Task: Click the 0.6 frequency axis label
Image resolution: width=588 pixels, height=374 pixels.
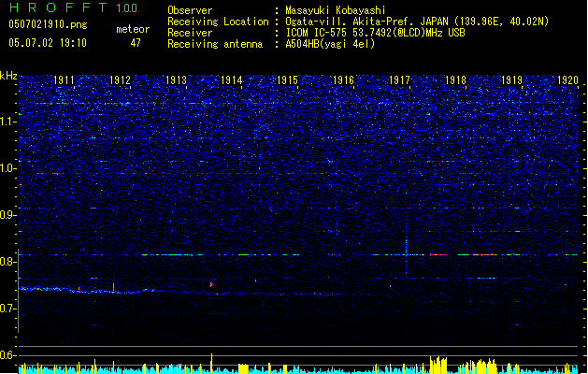Action: point(8,355)
